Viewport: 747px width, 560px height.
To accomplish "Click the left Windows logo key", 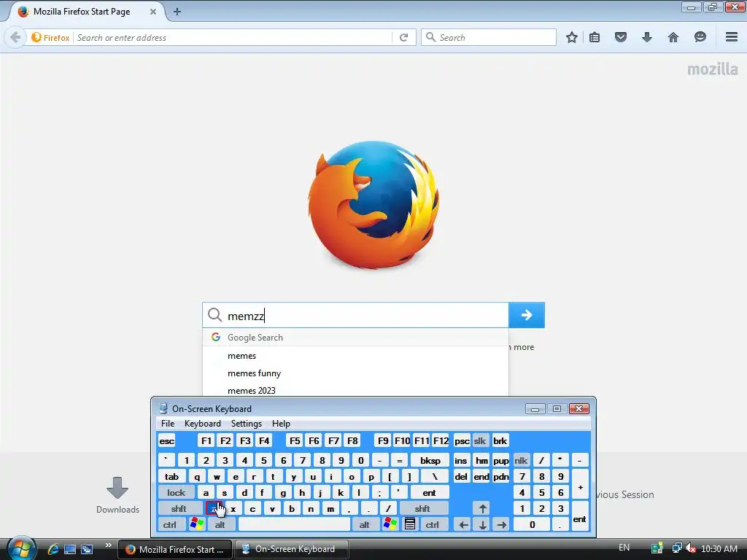I will (x=196, y=525).
